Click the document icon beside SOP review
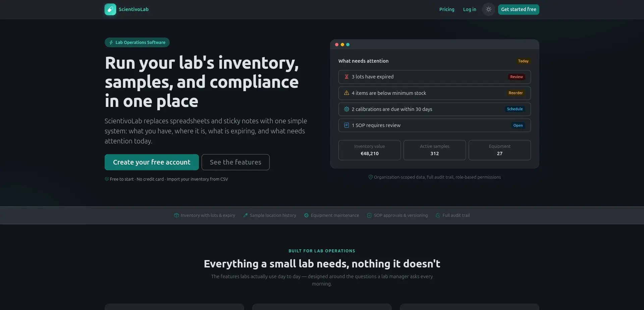The height and width of the screenshot is (310, 644). (x=346, y=125)
